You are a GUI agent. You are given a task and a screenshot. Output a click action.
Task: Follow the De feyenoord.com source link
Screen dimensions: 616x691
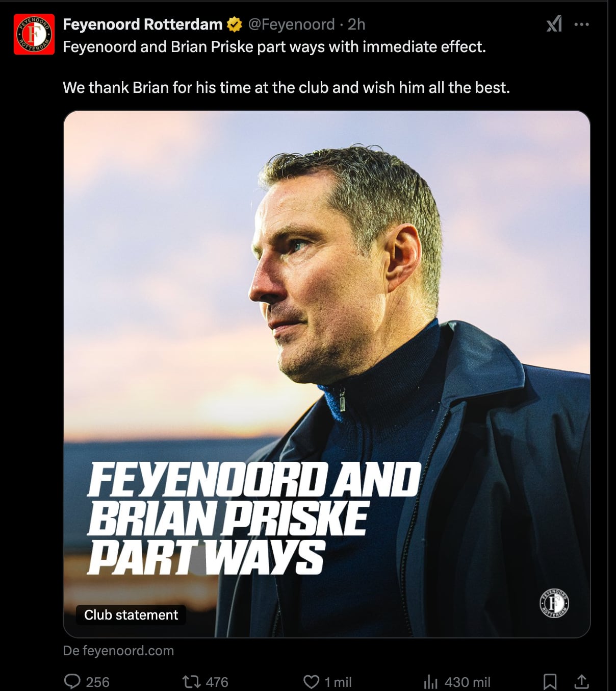pos(118,651)
